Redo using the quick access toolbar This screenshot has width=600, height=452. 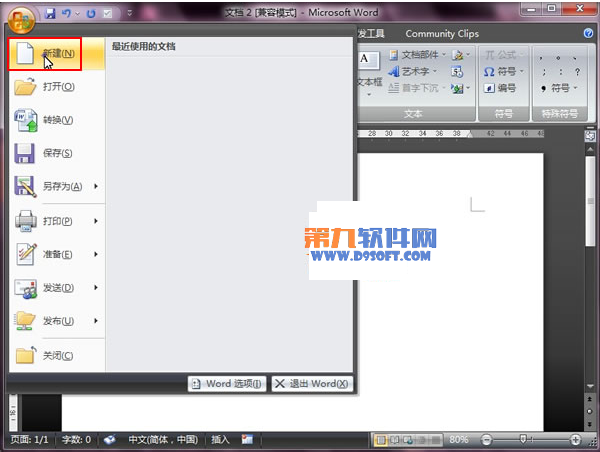pos(91,13)
